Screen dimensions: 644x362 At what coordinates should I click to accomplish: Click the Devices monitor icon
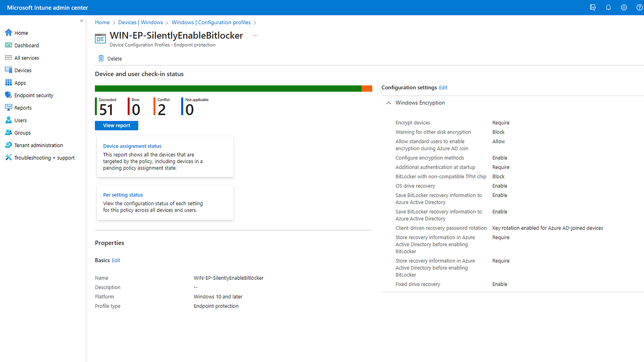click(9, 70)
